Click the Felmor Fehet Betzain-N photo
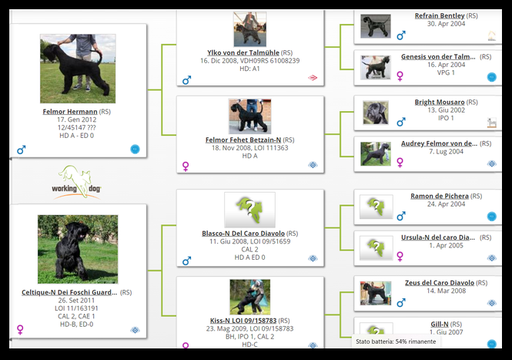The height and width of the screenshot is (360, 512). tap(250, 116)
